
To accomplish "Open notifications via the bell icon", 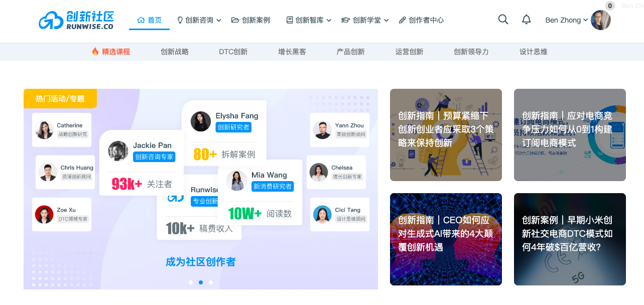I will click(526, 20).
